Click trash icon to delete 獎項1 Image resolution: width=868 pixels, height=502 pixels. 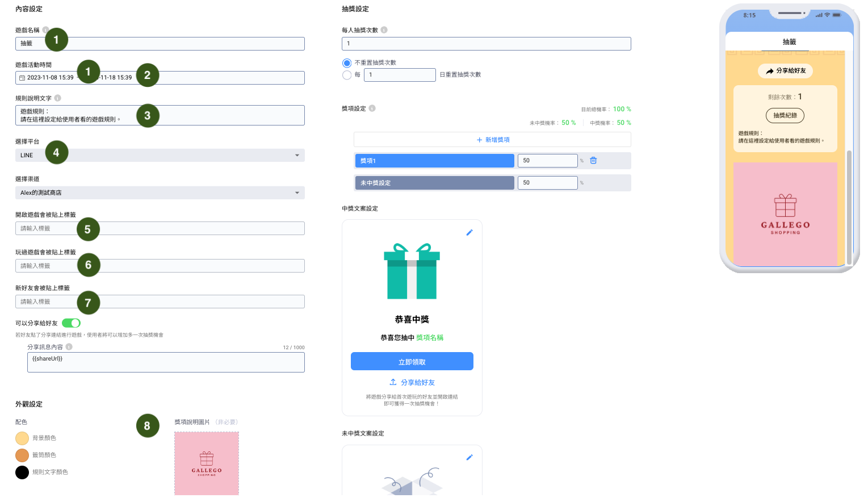593,161
